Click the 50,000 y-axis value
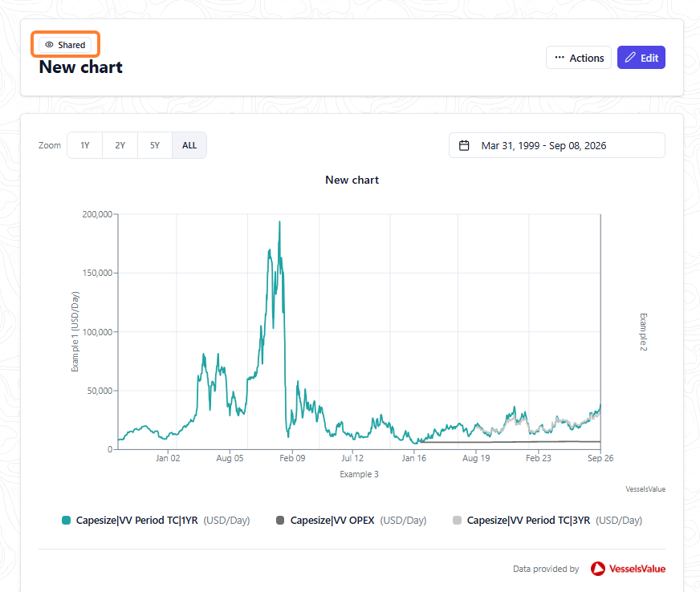Image resolution: width=700 pixels, height=592 pixels. 100,391
